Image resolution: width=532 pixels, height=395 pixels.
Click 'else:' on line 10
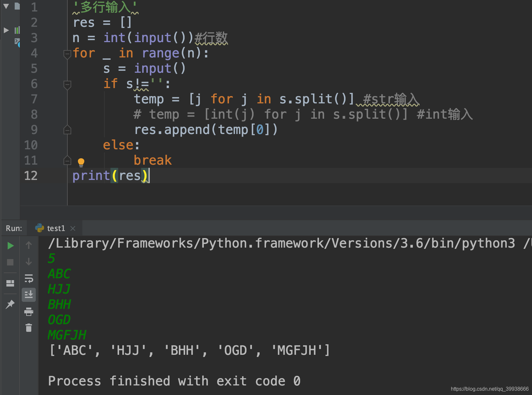(x=121, y=145)
